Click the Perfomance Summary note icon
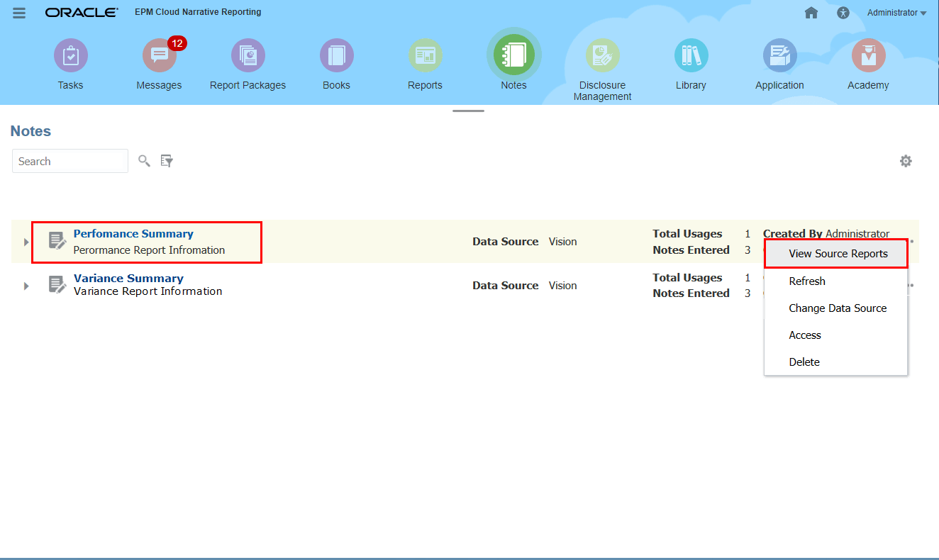Viewport: 939px width, 560px height. pos(57,241)
